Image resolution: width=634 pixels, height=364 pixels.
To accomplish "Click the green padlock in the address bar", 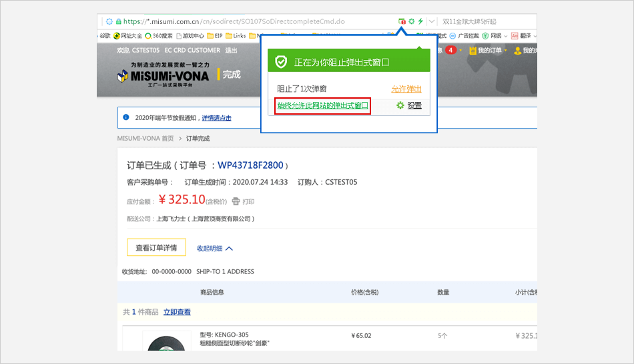I will coord(119,21).
